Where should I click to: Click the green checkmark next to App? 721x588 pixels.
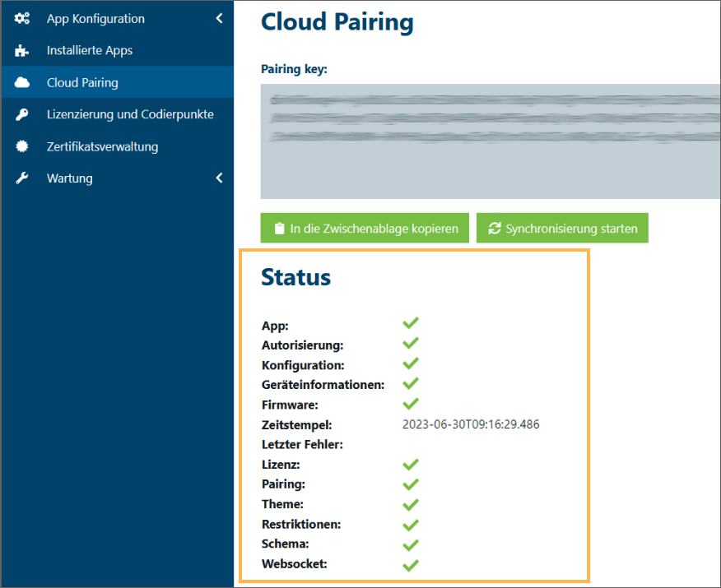tap(411, 323)
